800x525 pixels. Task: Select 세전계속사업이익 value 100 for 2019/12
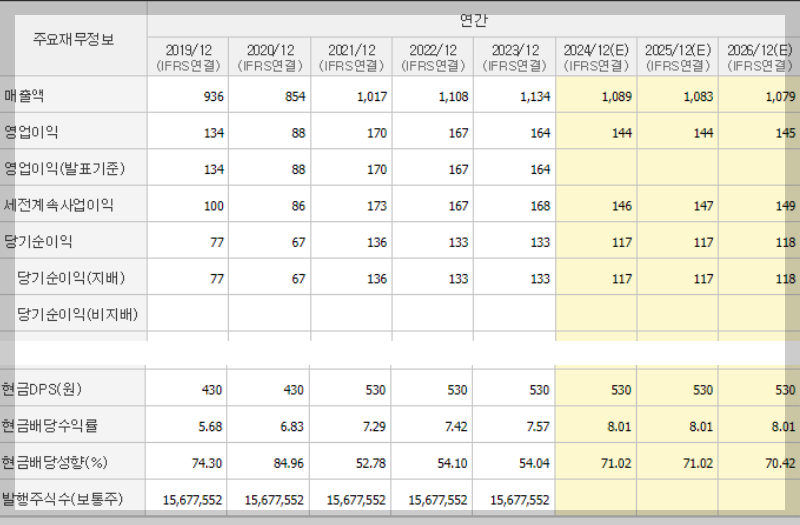pos(214,206)
